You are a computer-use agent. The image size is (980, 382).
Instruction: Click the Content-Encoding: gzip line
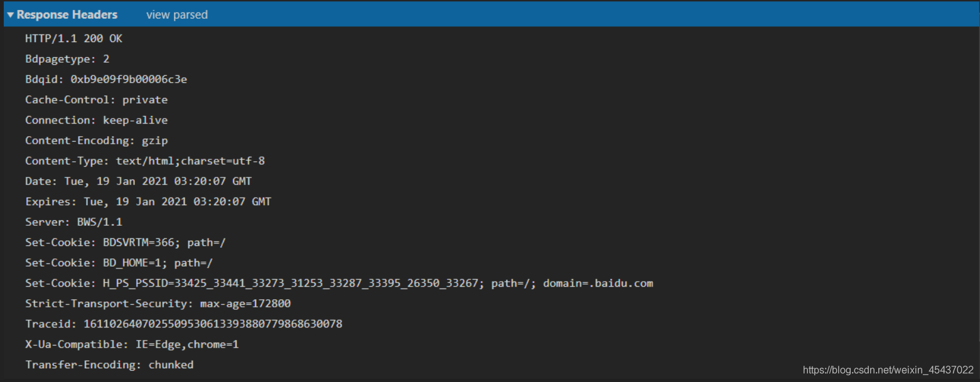click(x=96, y=141)
